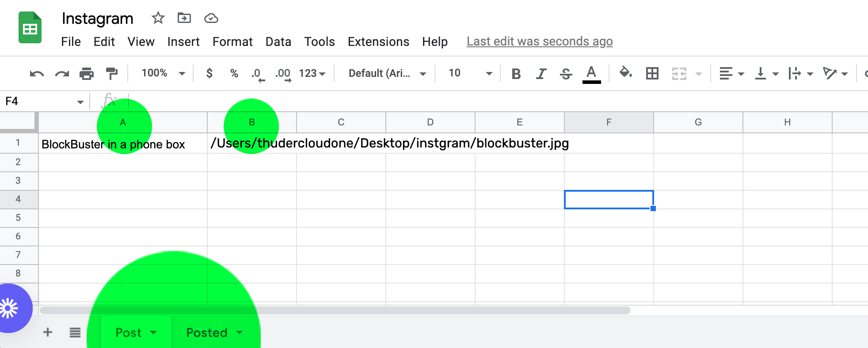Open the Data menu
The image size is (868, 348).
pos(278,42)
